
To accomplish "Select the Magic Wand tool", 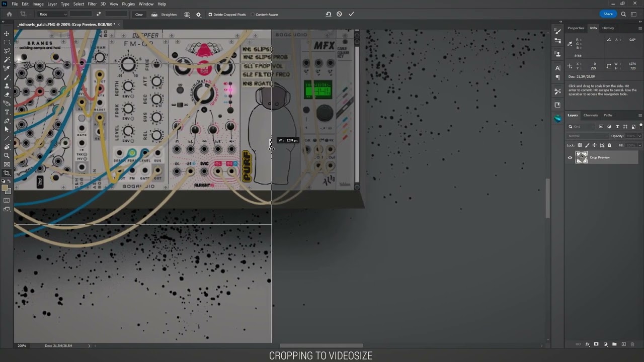I will pyautogui.click(x=7, y=59).
